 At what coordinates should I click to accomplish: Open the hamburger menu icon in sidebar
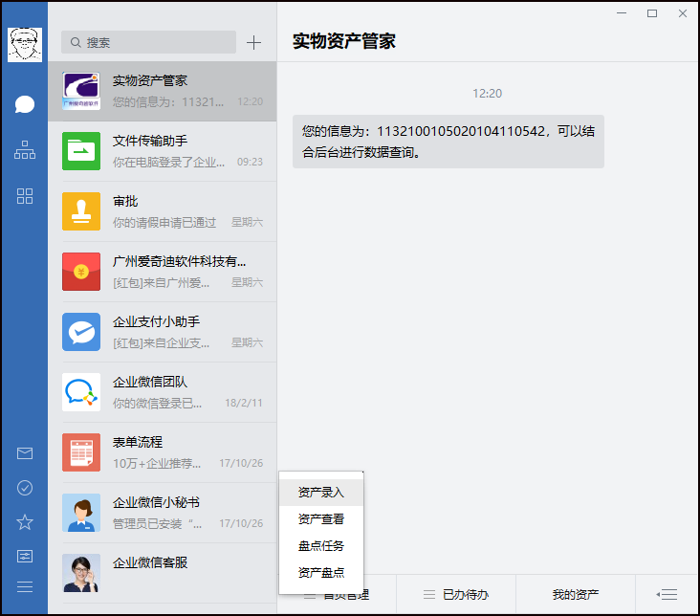(x=25, y=586)
